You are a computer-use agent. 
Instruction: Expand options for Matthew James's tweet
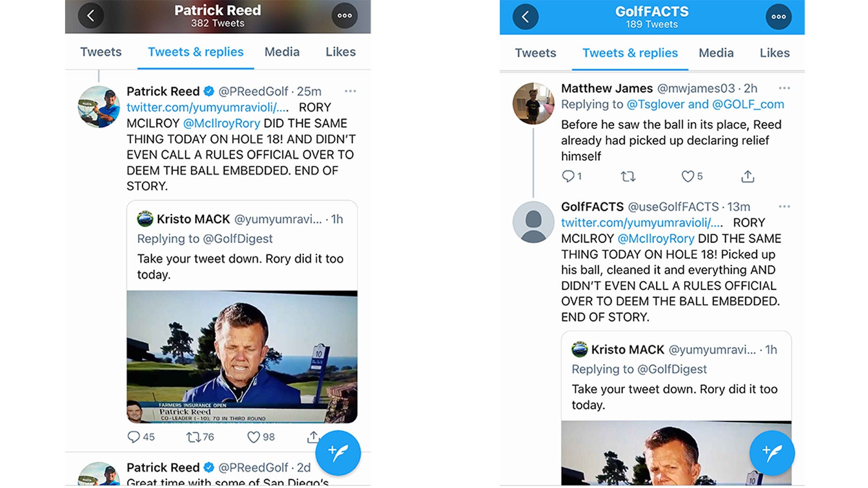click(x=784, y=88)
